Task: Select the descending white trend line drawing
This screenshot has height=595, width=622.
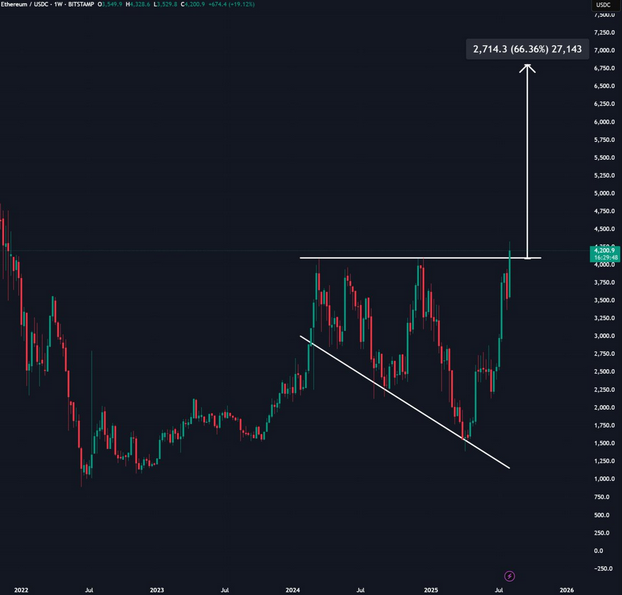Action: (405, 402)
